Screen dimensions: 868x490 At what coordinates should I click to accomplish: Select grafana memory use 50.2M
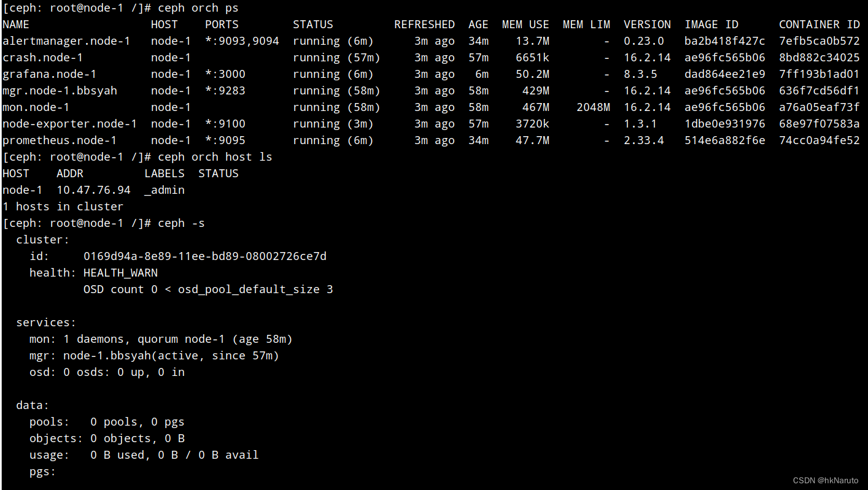532,74
